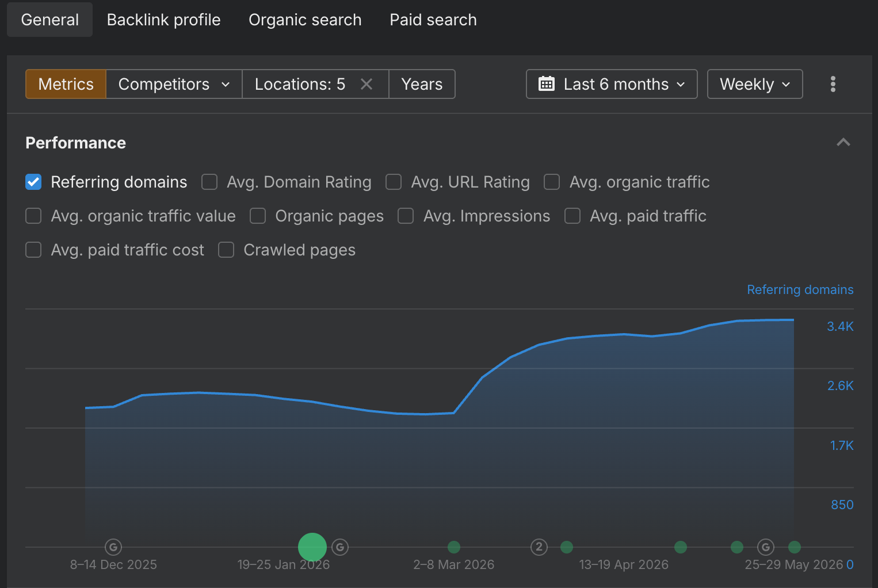Click the 25–29 May 2026 date label
The height and width of the screenshot is (588, 878).
pos(794,564)
